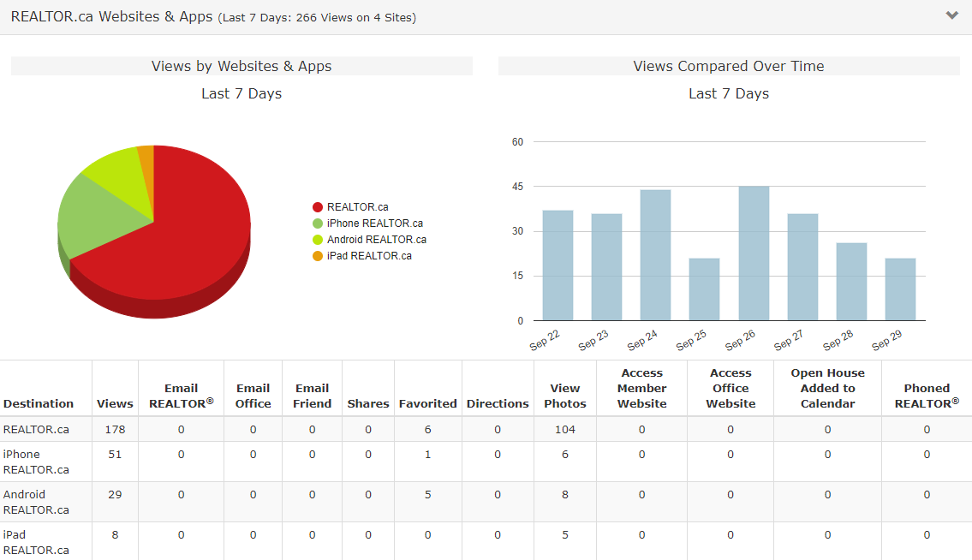Click the y-axis label 45
The image size is (972, 560).
point(517,187)
